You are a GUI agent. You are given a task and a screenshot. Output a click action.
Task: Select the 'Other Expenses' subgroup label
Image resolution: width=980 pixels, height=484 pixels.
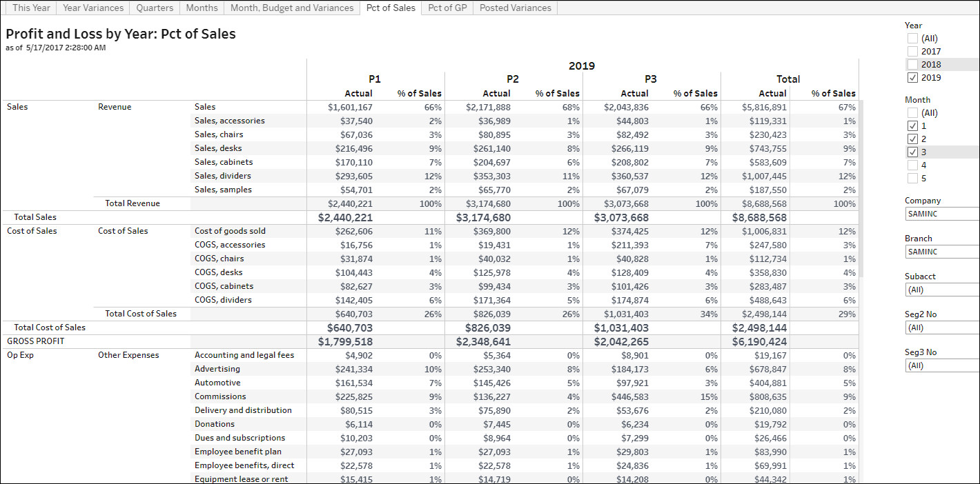coord(128,355)
